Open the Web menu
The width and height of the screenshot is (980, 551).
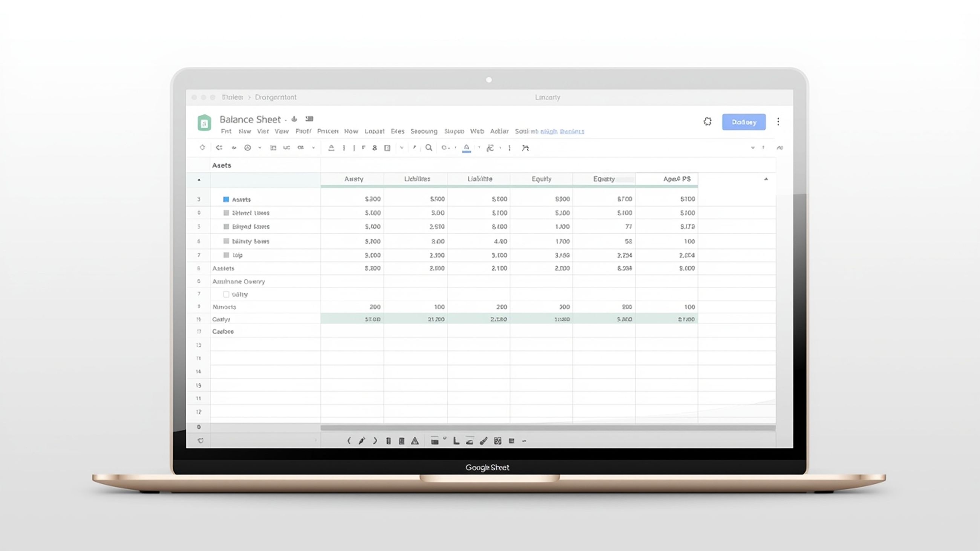coord(477,131)
